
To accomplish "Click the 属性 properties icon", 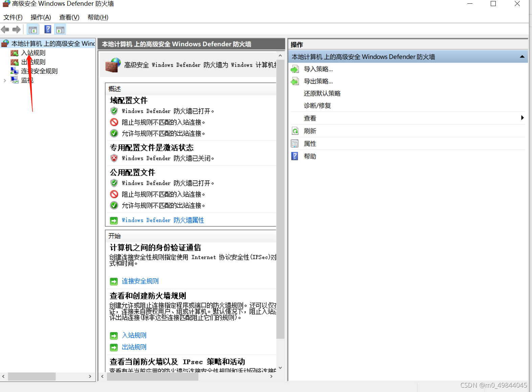I will coord(295,144).
